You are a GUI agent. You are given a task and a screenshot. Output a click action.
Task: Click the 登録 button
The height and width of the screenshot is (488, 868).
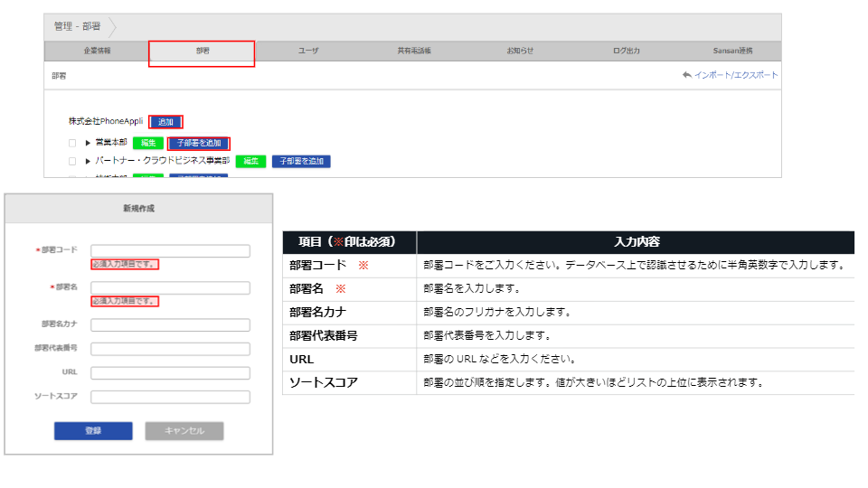pyautogui.click(x=93, y=430)
